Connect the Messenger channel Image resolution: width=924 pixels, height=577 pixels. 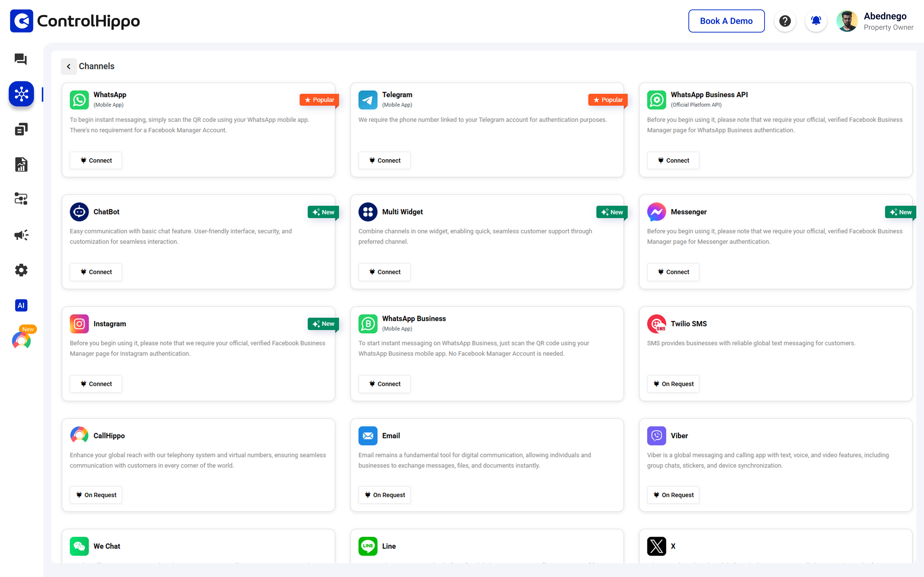(673, 272)
